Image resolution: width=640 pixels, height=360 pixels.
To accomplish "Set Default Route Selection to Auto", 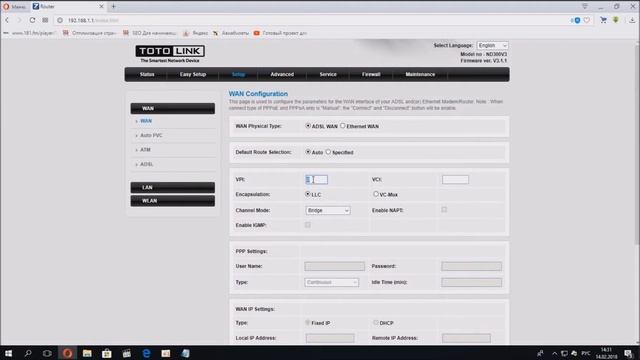I will [308, 152].
